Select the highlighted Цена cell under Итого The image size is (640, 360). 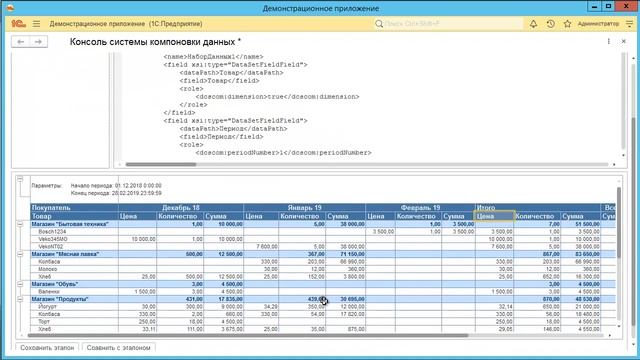(x=494, y=216)
